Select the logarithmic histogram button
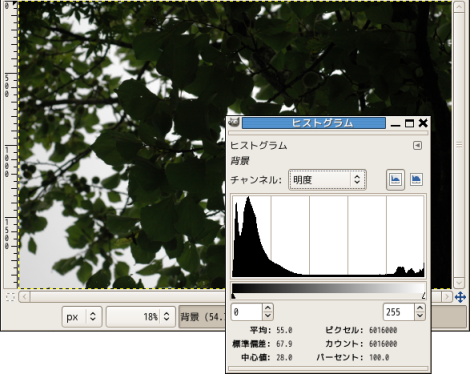Image resolution: width=470 pixels, height=374 pixels. 416,180
